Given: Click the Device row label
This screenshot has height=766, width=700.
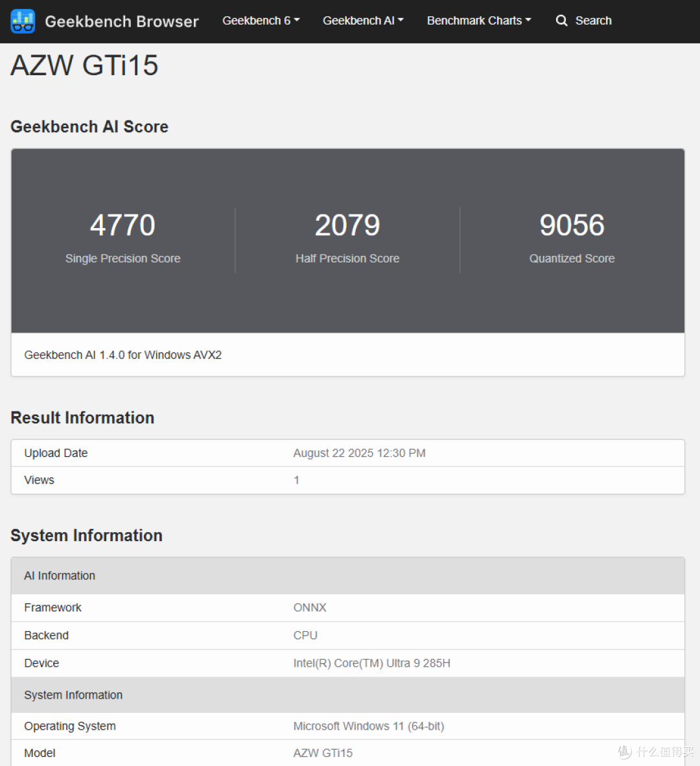Looking at the screenshot, I should point(41,663).
